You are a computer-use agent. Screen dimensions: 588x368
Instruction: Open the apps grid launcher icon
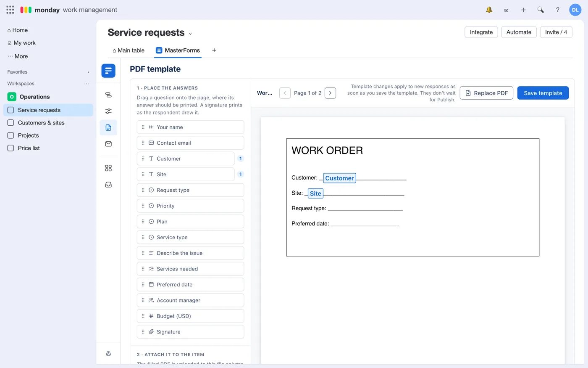tap(10, 10)
